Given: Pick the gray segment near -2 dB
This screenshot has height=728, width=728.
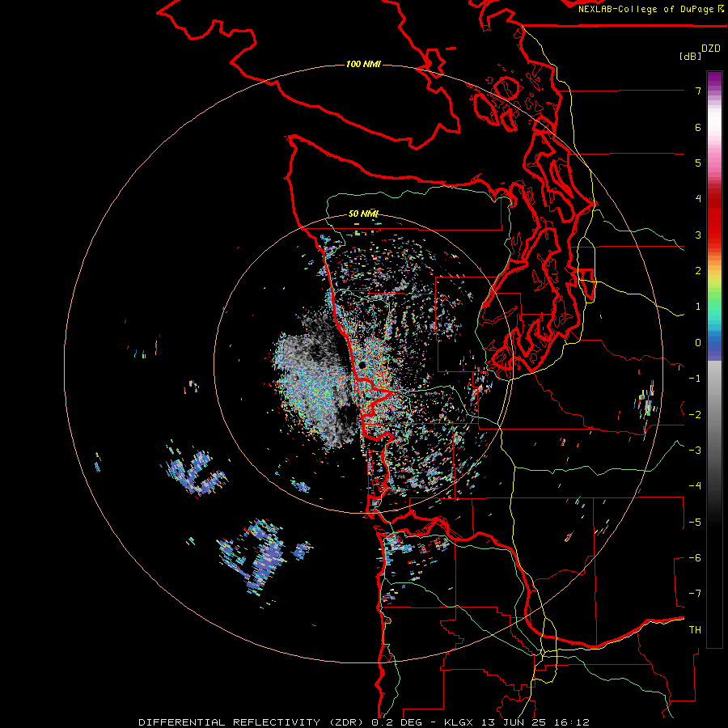Looking at the screenshot, I should [714, 414].
